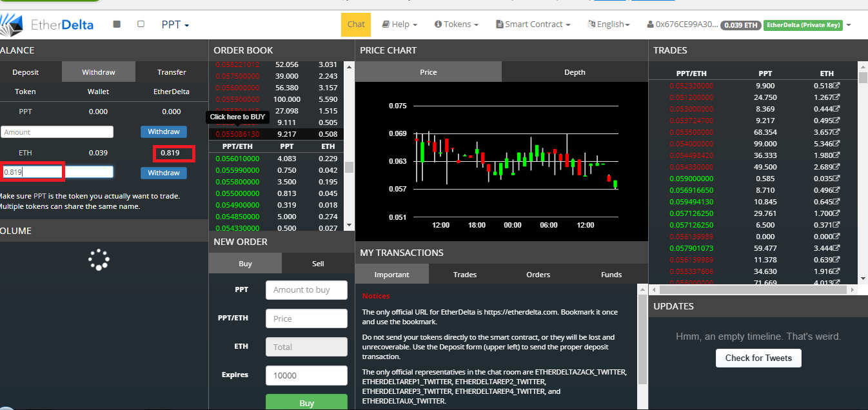Open external link for 3.444 ETH trade
This screenshot has width=868, height=410.
tap(836, 248)
